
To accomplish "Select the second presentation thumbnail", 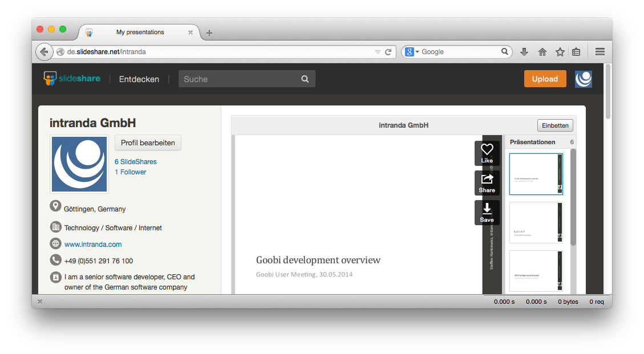I will click(536, 222).
